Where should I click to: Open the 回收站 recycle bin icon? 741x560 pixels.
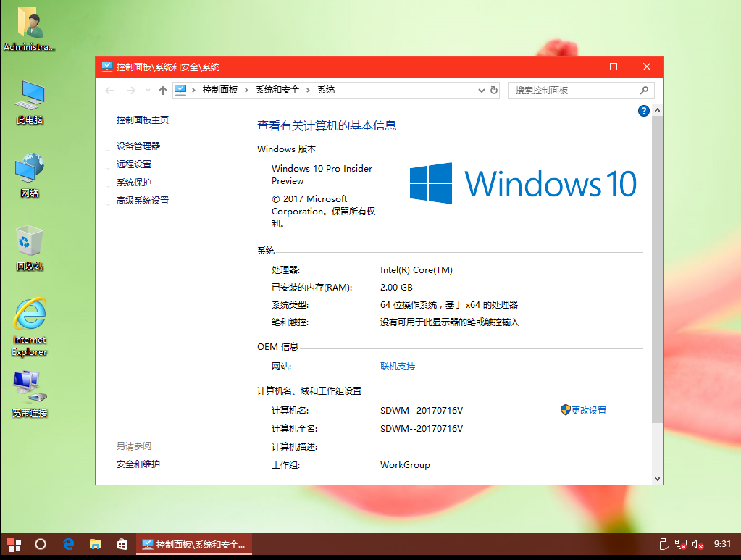pyautogui.click(x=29, y=248)
